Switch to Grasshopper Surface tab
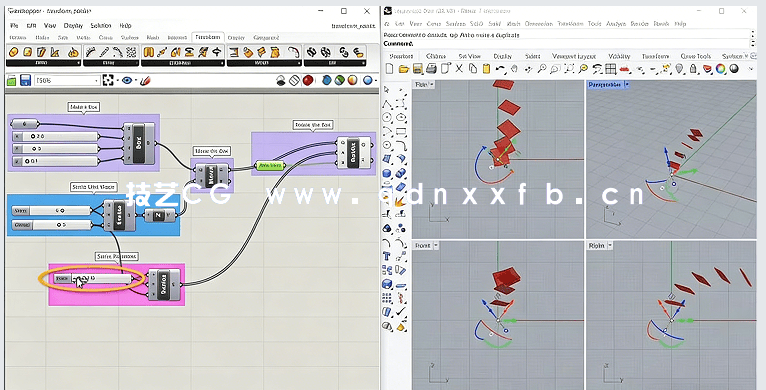766x390 pixels. click(129, 38)
